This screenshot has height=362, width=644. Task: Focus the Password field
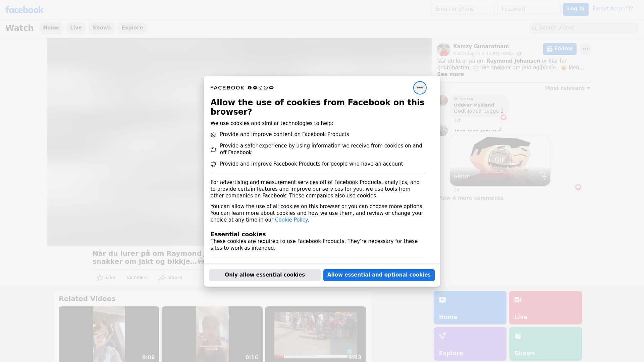pyautogui.click(x=529, y=9)
